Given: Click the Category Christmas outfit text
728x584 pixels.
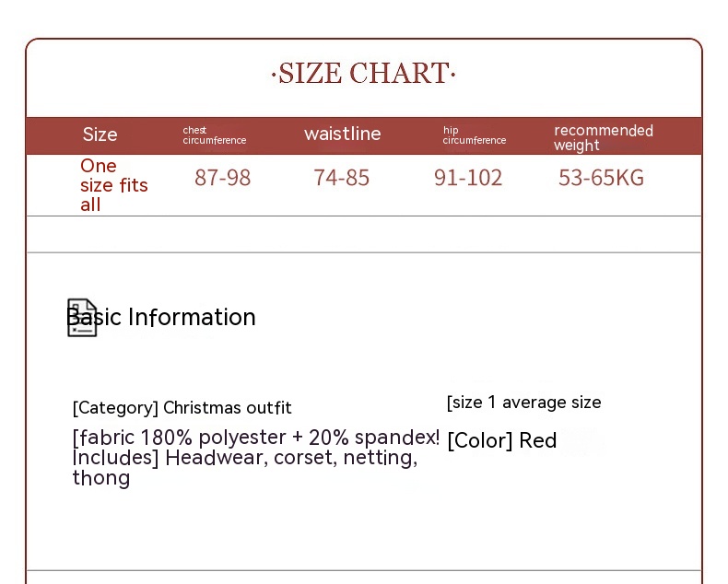Looking at the screenshot, I should click(x=182, y=408).
